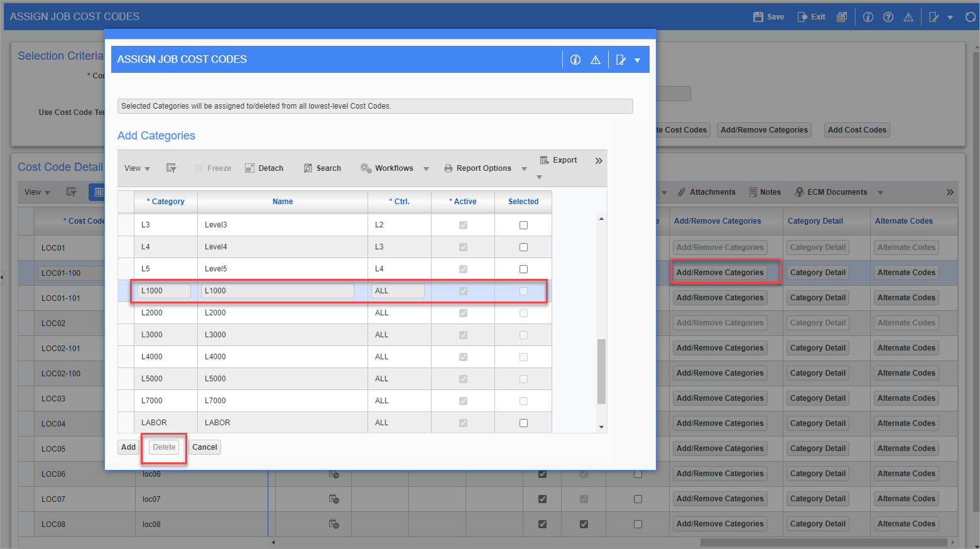Expand the Workflows dropdown arrow
Viewport: 980px width, 549px height.
(426, 169)
